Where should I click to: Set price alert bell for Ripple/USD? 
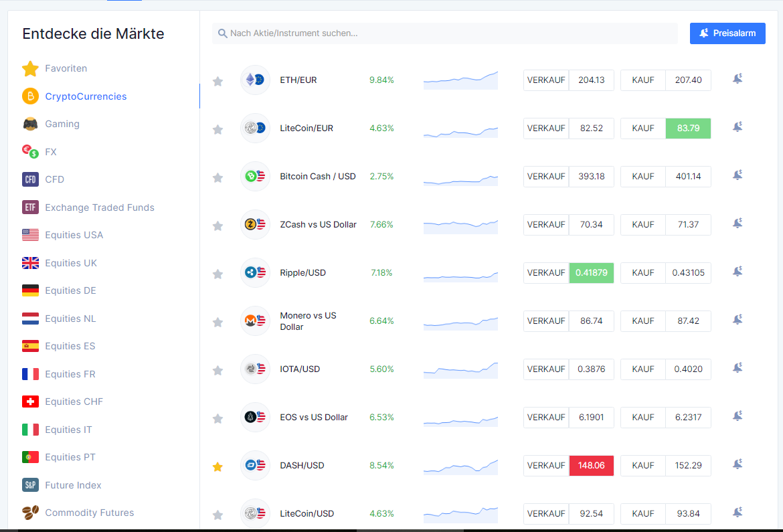pyautogui.click(x=737, y=271)
